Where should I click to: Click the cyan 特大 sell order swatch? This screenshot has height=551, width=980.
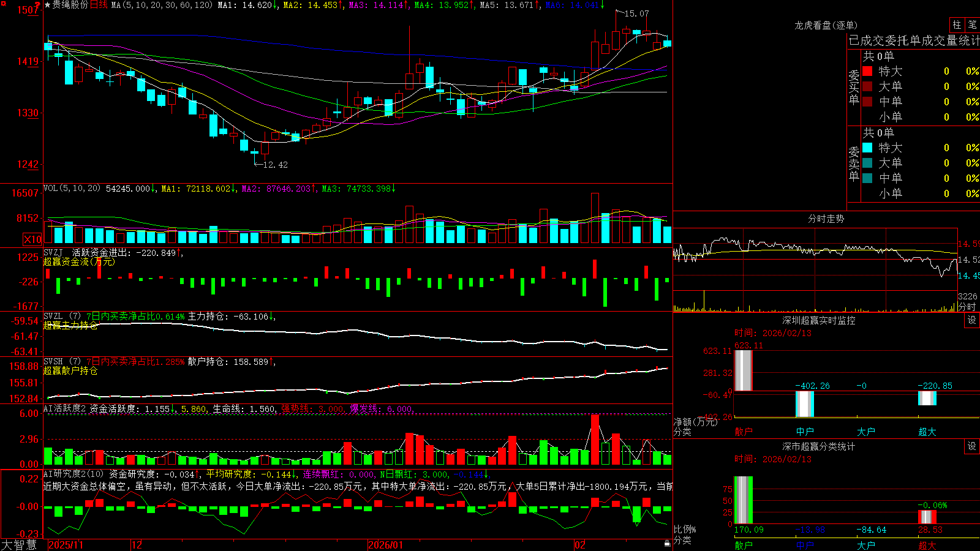867,148
